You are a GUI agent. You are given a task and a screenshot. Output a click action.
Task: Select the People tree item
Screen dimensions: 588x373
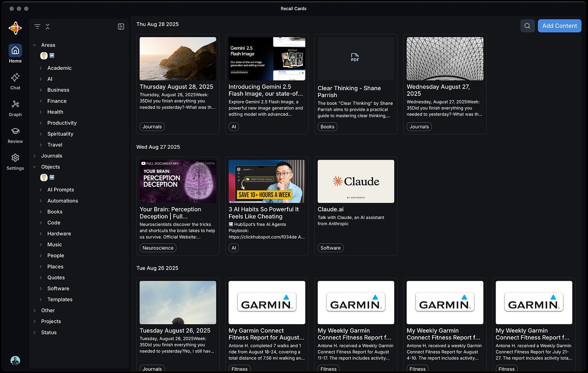tap(56, 255)
